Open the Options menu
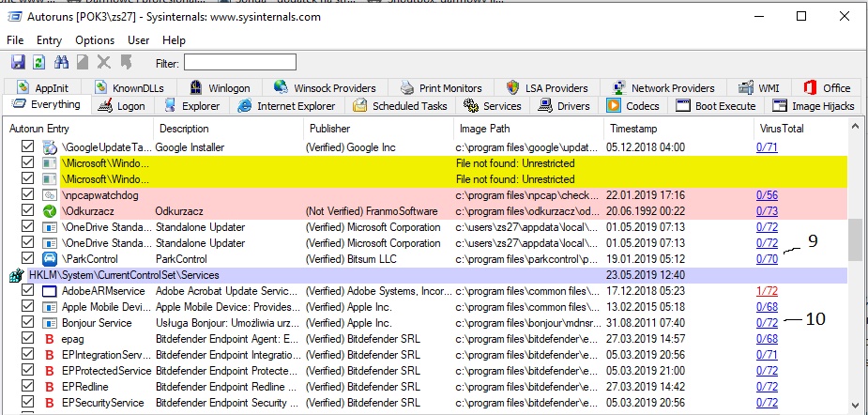 tap(95, 40)
